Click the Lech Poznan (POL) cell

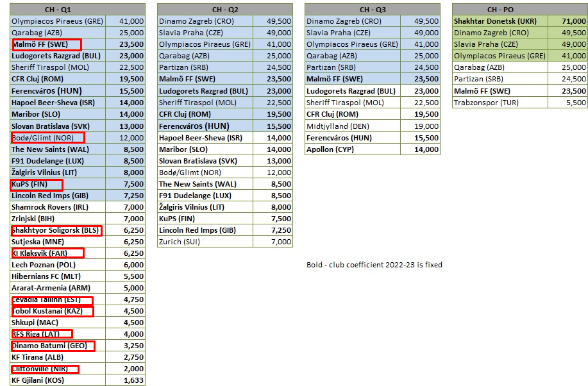click(x=58, y=265)
